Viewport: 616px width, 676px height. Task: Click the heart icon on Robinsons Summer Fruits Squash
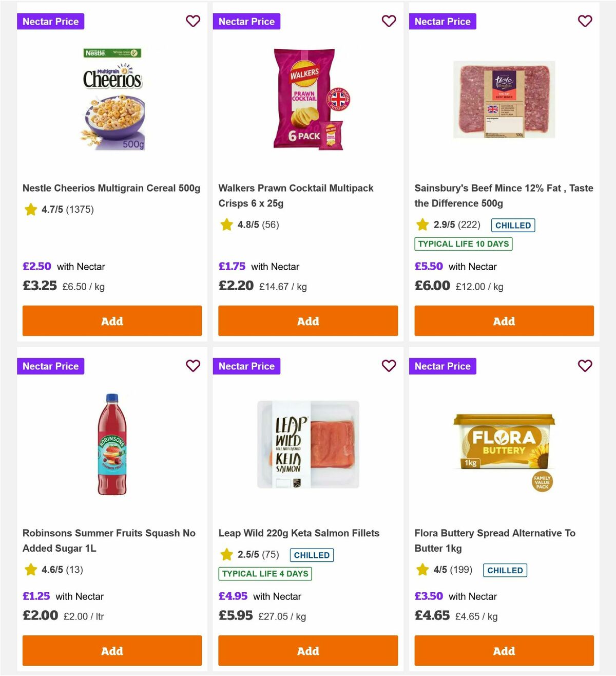tap(193, 366)
